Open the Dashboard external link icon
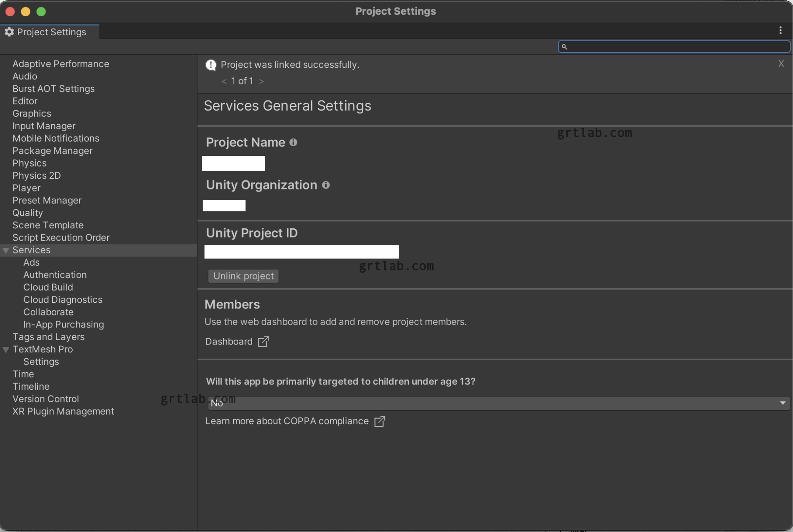Image resolution: width=793 pixels, height=532 pixels. pyautogui.click(x=263, y=341)
